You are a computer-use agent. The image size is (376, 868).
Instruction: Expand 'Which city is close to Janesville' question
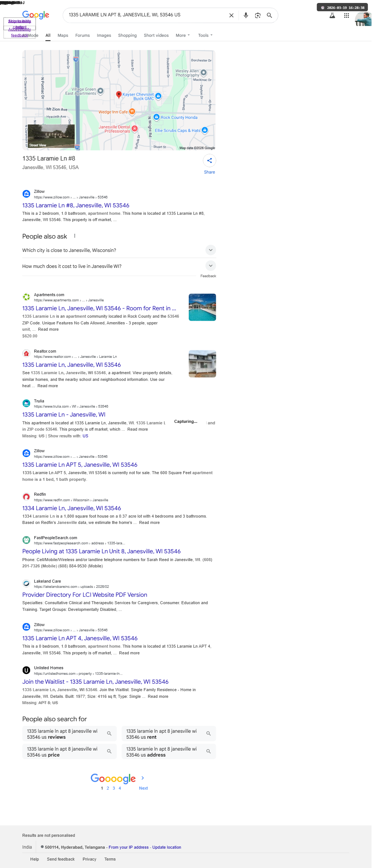pyautogui.click(x=119, y=250)
